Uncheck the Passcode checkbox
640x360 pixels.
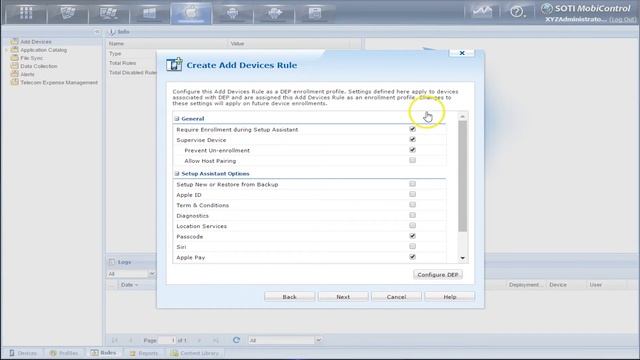pyautogui.click(x=413, y=236)
